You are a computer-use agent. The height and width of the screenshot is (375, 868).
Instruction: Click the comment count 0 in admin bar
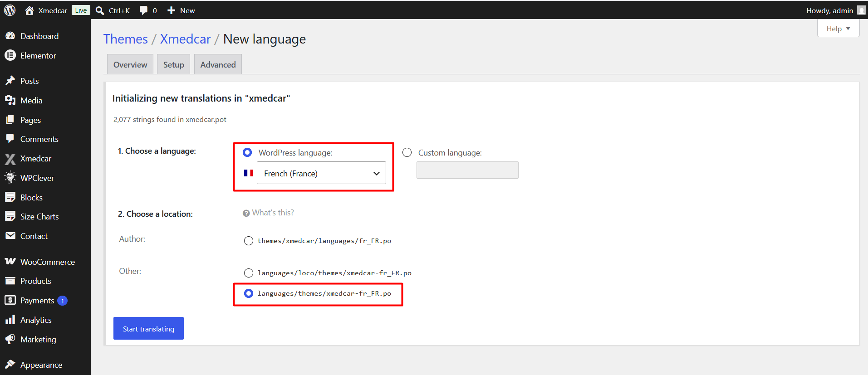click(x=155, y=10)
